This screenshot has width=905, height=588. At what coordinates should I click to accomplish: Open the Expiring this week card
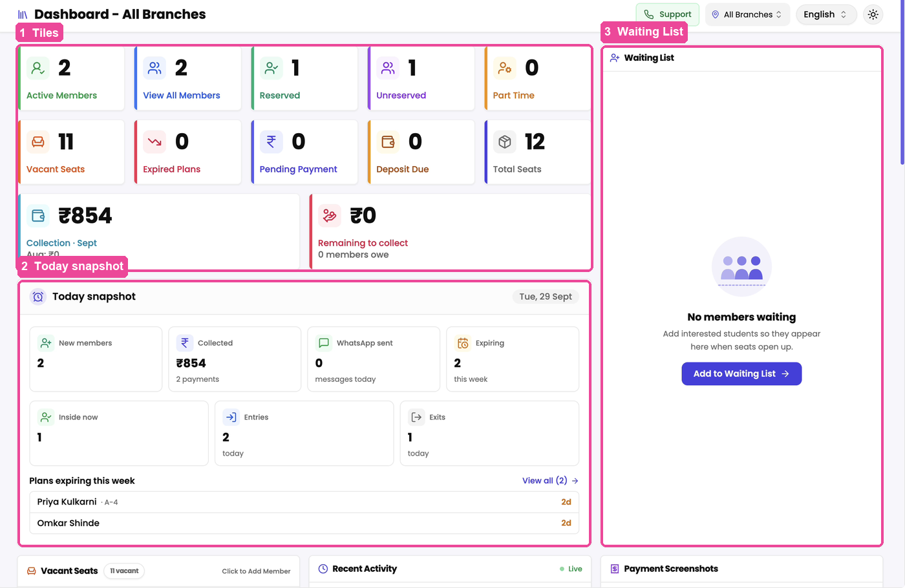click(513, 359)
